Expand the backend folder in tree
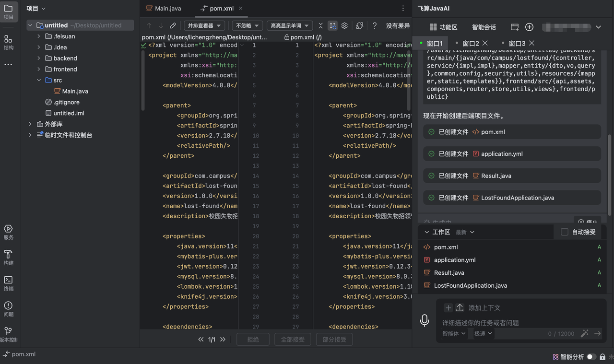This screenshot has height=364, width=614. (x=39, y=58)
